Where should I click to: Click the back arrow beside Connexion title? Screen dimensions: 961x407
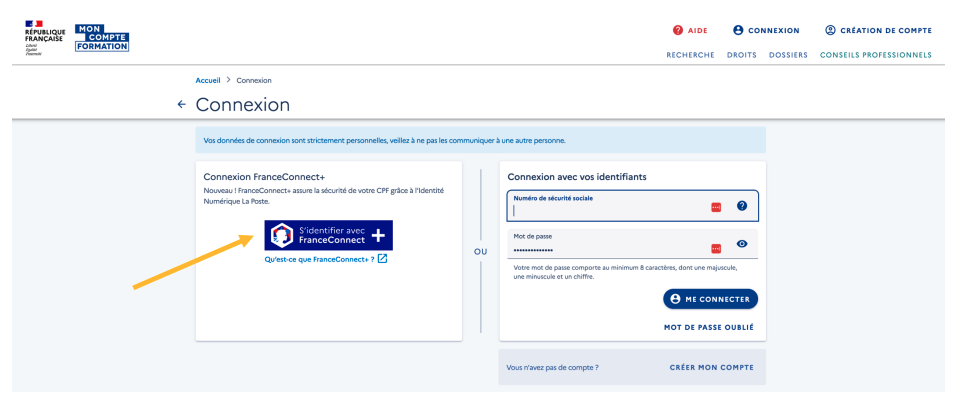[x=181, y=104]
